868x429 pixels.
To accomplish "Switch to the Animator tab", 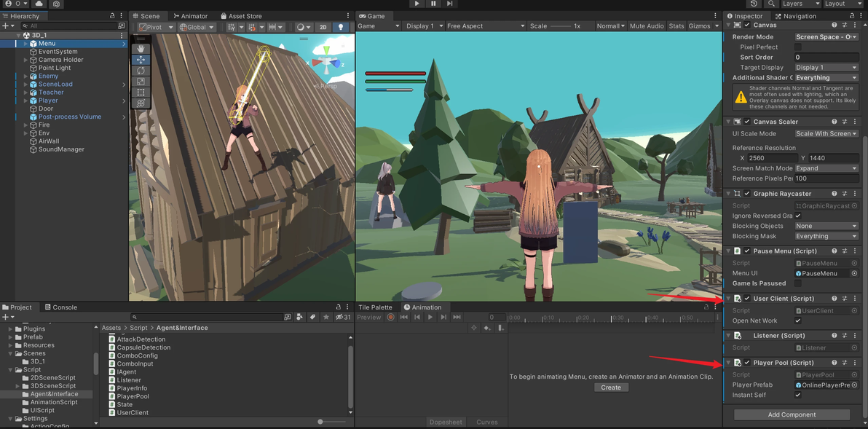I will (190, 16).
